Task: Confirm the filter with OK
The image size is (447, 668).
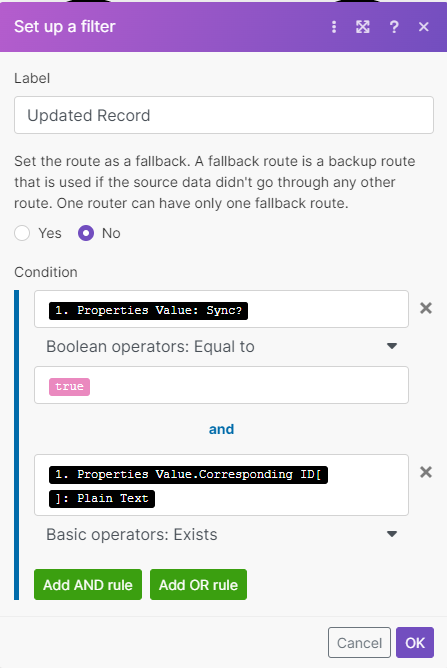Action: pos(415,642)
